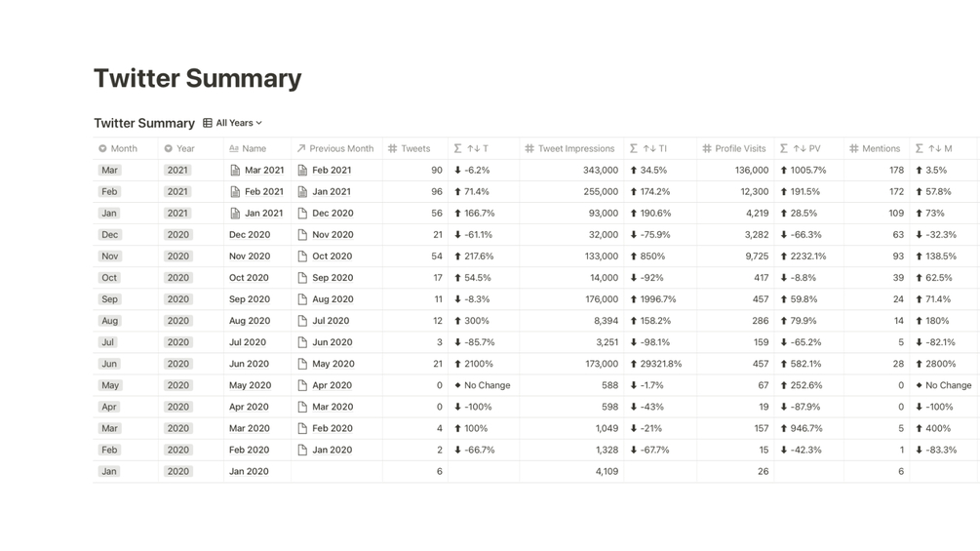The height and width of the screenshot is (551, 980).
Task: Click the PV formula column header
Action: tap(808, 148)
